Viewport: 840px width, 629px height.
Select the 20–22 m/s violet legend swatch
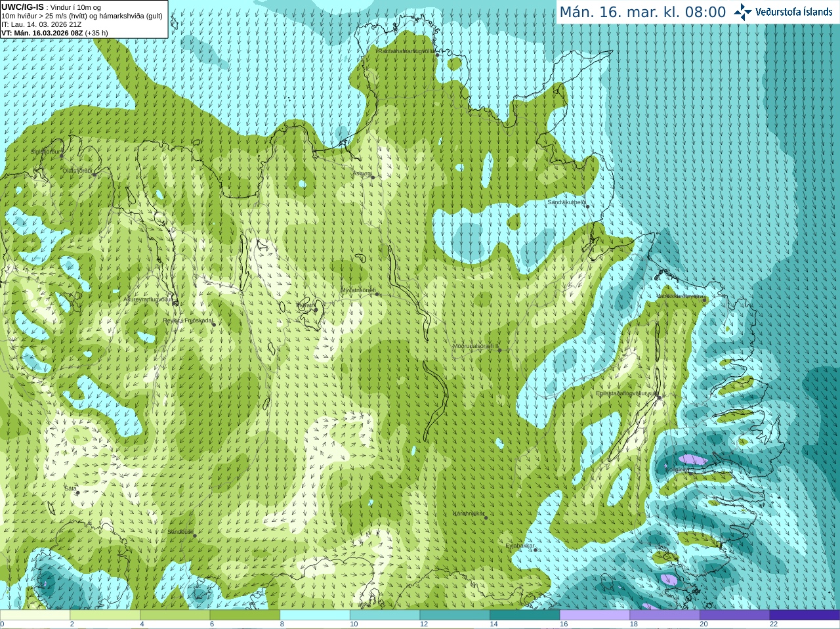point(735,615)
